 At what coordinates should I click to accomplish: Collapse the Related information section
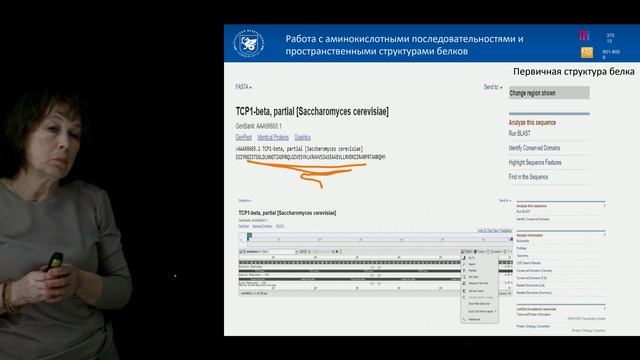coord(604,235)
